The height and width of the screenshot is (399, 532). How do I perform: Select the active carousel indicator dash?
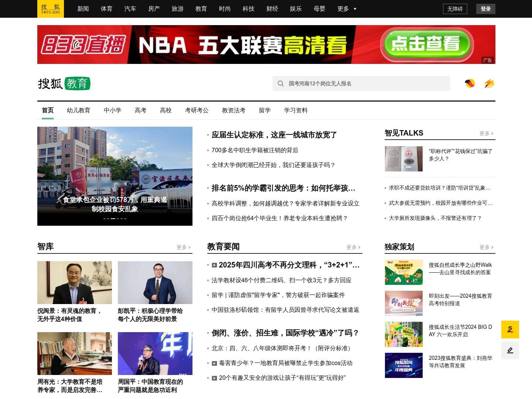coord(113,219)
